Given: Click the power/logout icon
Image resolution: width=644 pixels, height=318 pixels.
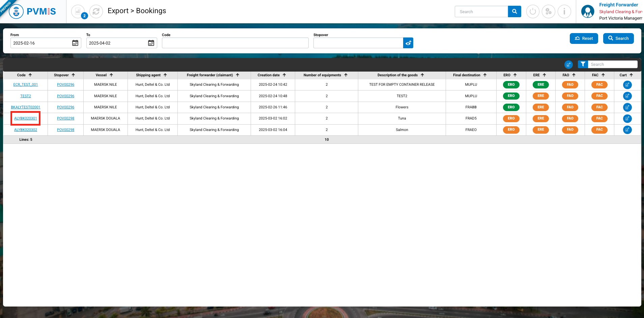Looking at the screenshot, I should tap(533, 11).
